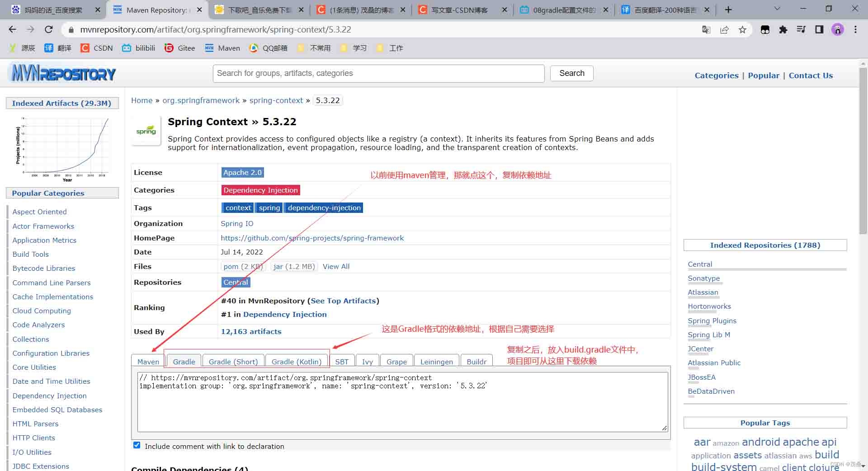
Task: Click the Dependency Injection category badge
Action: 260,190
